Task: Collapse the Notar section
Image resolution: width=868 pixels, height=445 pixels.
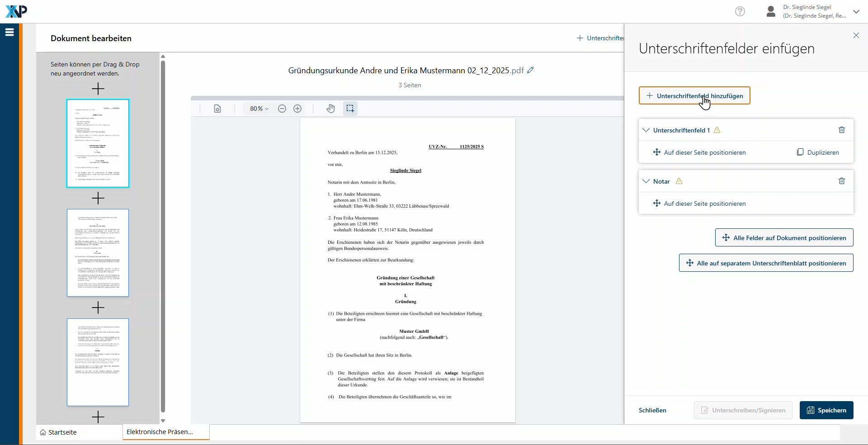Action: (646, 181)
